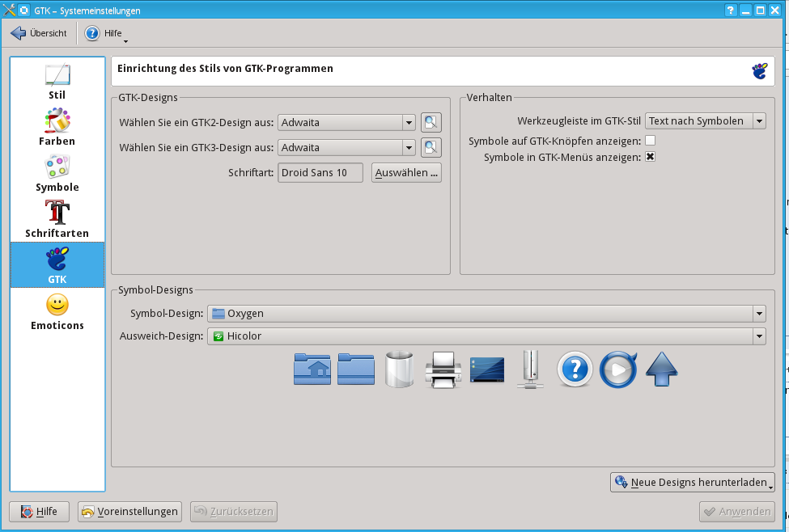Screen dimensions: 789x532
Task: Click Neue Designs herunterladen button
Action: (693, 482)
